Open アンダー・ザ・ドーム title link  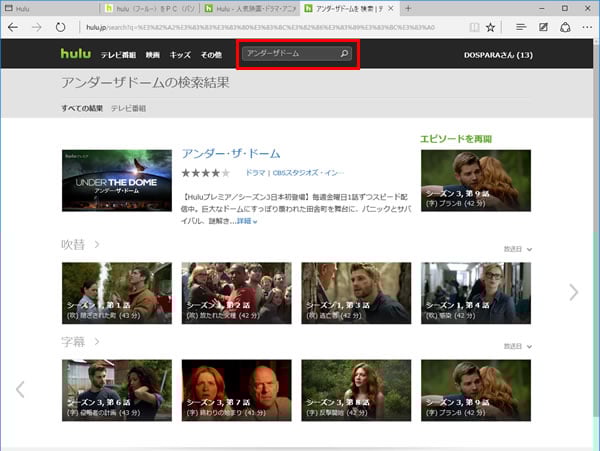click(231, 153)
